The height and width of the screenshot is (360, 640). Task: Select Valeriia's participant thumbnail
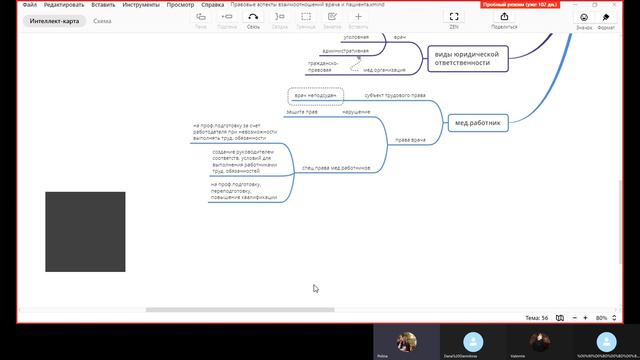(540, 342)
